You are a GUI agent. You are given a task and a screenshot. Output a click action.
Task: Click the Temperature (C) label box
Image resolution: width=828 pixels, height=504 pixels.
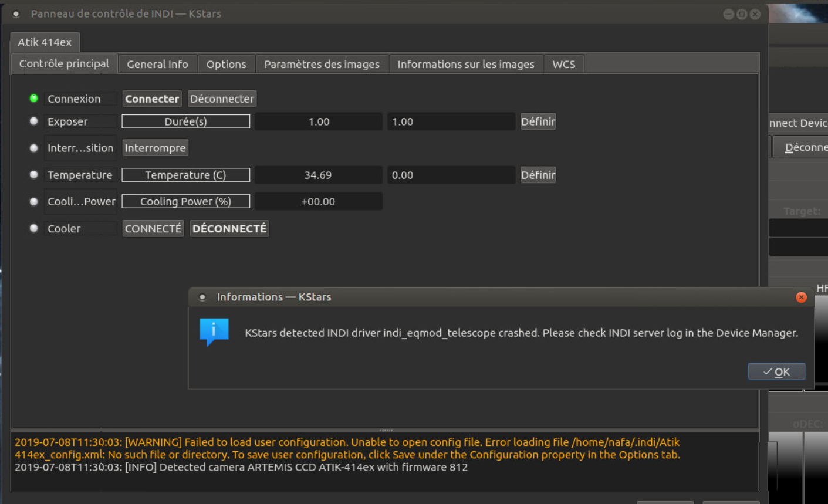[x=185, y=175]
